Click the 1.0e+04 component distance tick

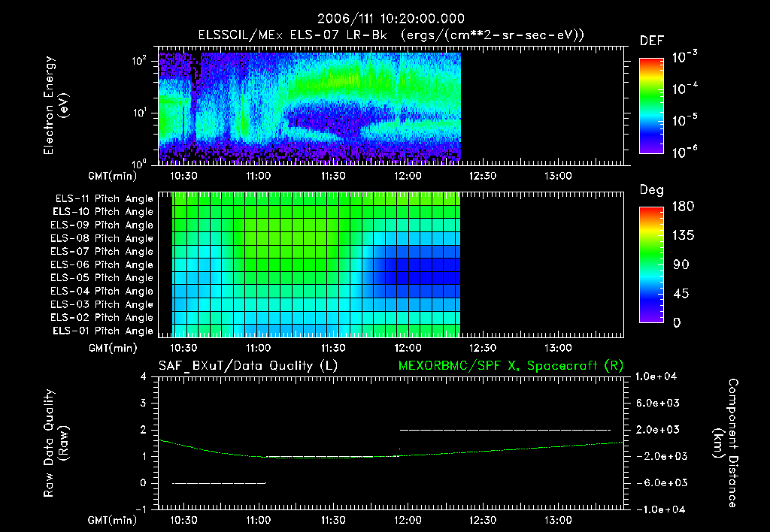coord(656,376)
